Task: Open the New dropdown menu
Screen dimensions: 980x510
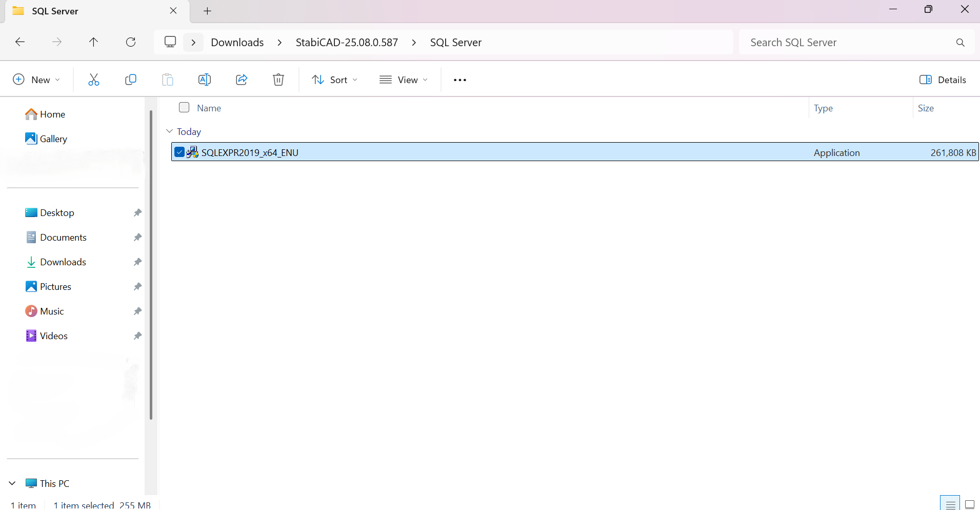Action: (x=36, y=80)
